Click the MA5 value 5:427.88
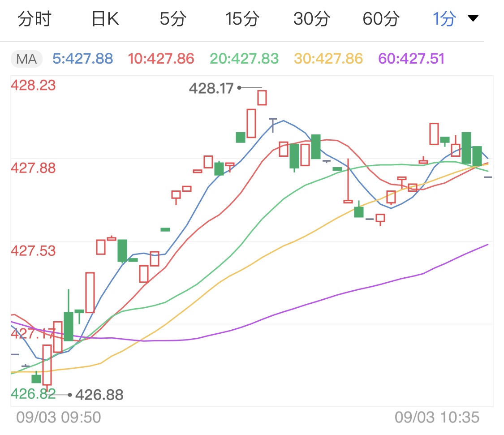The height and width of the screenshot is (435, 504). pos(82,59)
